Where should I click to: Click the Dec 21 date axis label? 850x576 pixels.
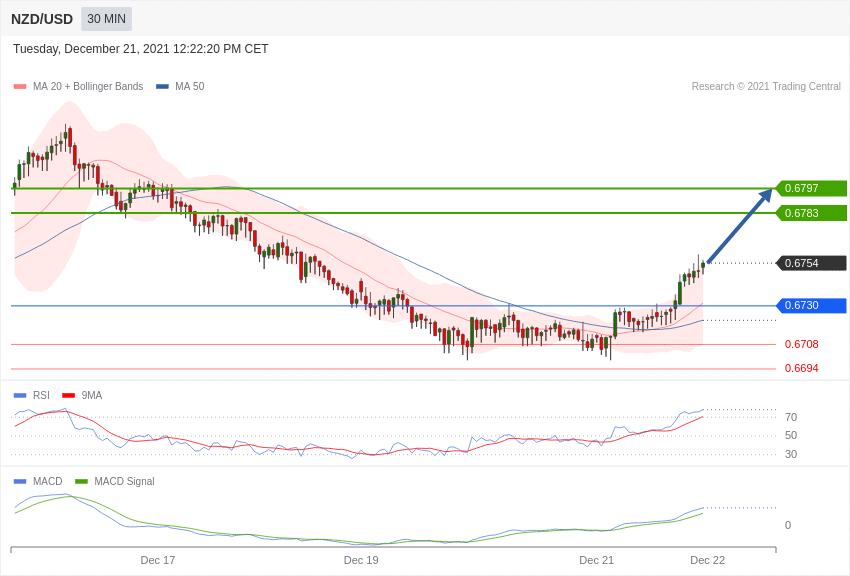pos(596,560)
